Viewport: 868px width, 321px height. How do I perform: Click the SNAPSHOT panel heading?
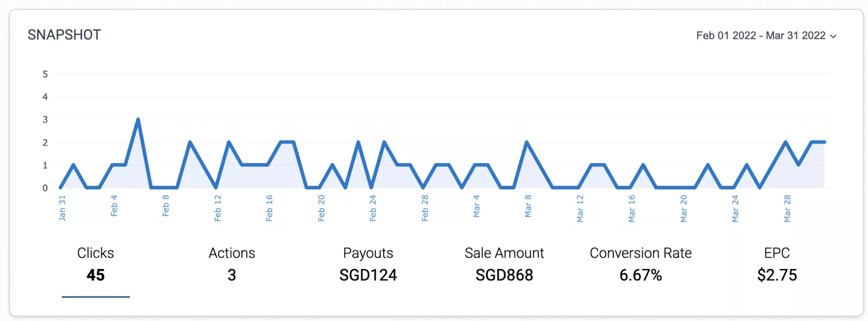point(64,35)
